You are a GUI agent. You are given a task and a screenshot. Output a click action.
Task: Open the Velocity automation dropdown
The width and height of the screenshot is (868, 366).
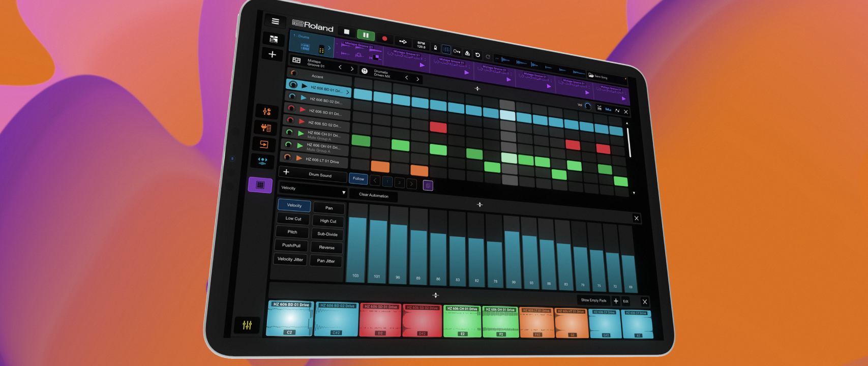point(313,190)
